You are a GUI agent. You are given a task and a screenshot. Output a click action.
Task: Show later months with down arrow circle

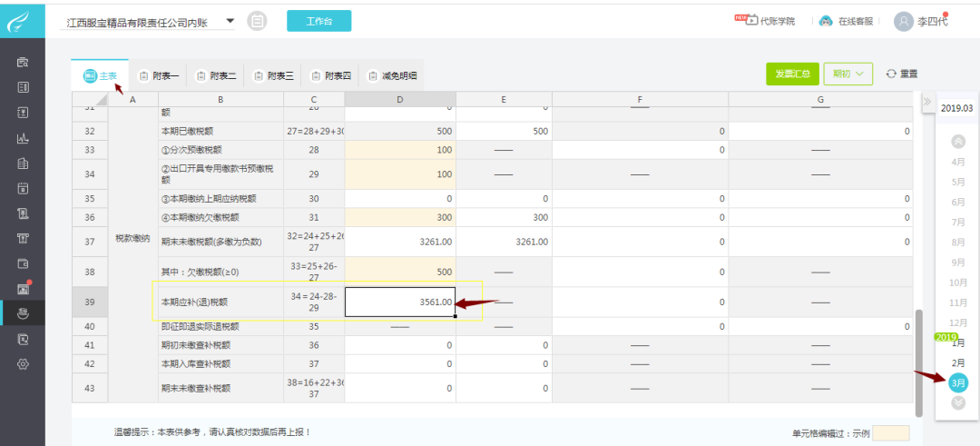[957, 402]
